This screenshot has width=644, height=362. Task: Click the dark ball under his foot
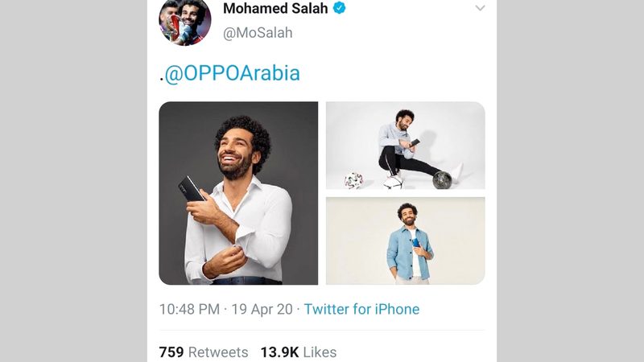point(442,179)
